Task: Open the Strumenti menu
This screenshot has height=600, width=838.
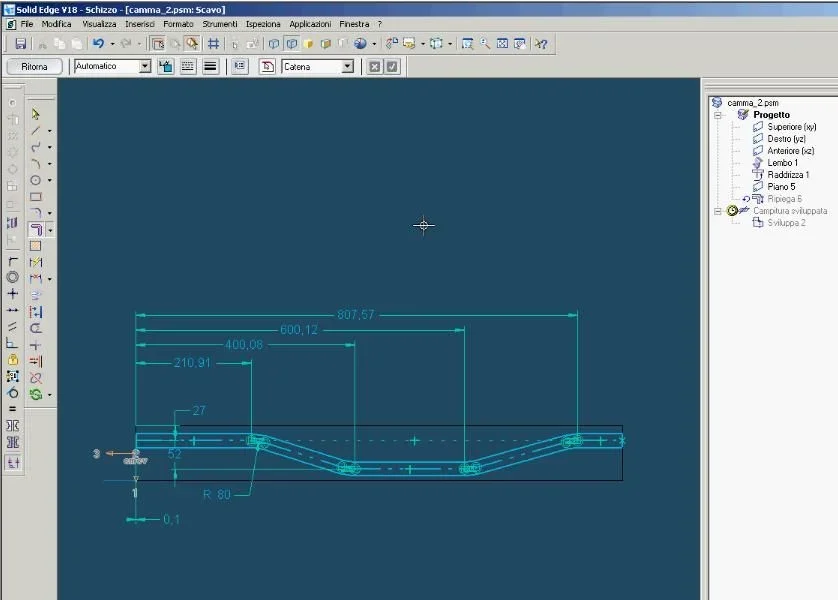Action: pos(220,24)
